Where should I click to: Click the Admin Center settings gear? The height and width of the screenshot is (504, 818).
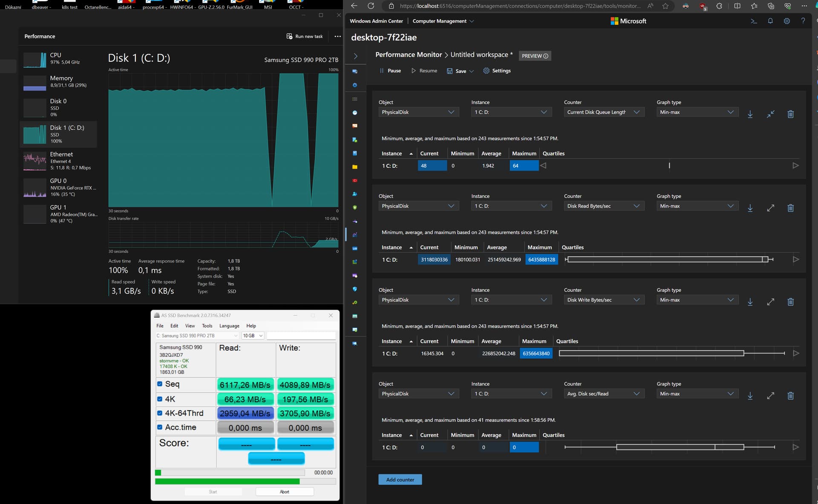click(786, 21)
